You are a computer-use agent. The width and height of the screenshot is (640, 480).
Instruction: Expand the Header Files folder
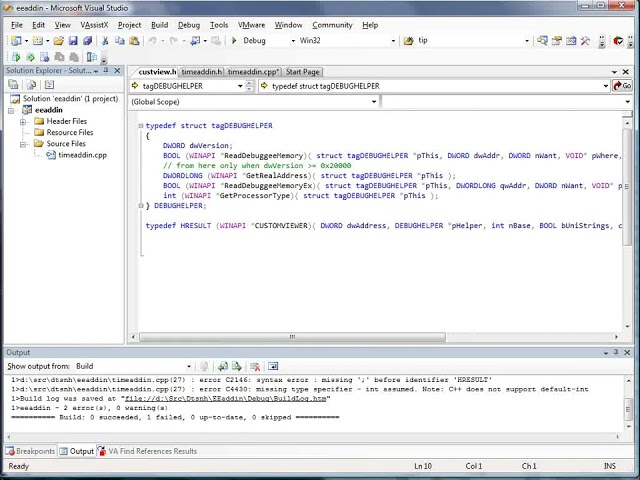23,122
